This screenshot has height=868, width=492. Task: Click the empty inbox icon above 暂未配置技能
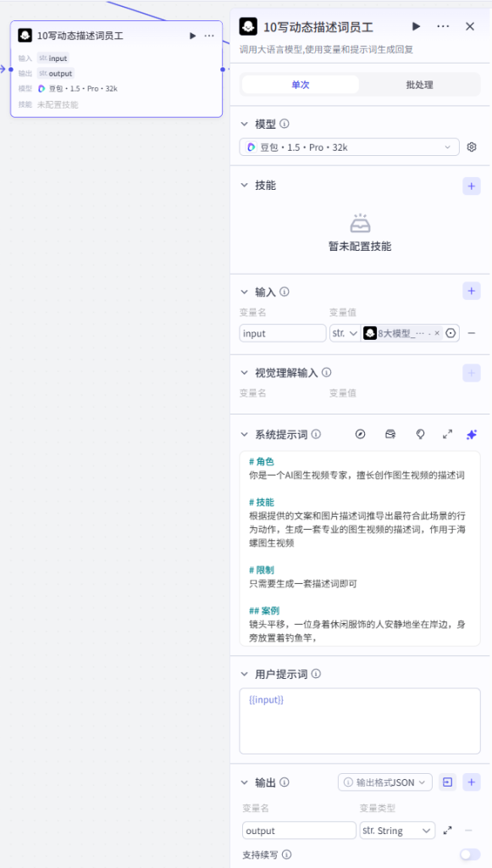[x=360, y=223]
